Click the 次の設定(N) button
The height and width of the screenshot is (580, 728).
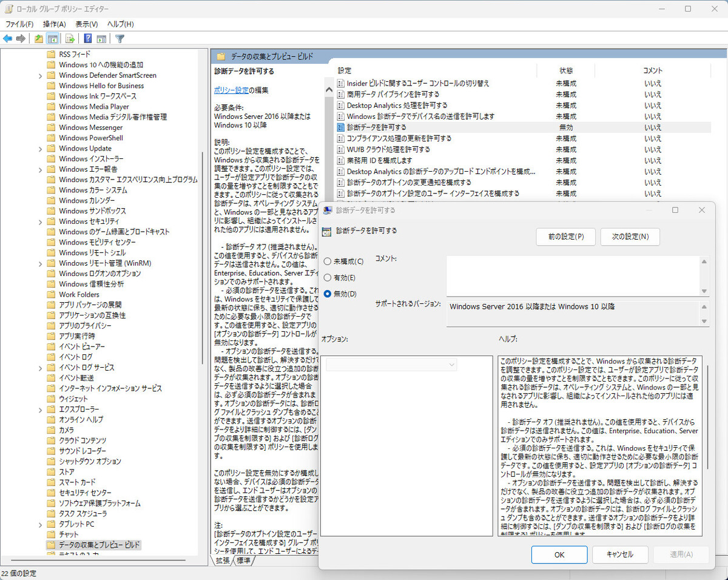(x=630, y=237)
